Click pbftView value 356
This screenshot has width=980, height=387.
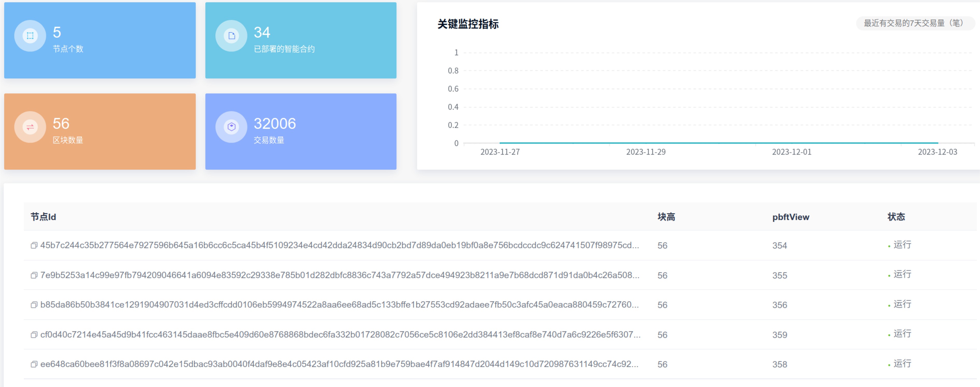[x=780, y=305]
